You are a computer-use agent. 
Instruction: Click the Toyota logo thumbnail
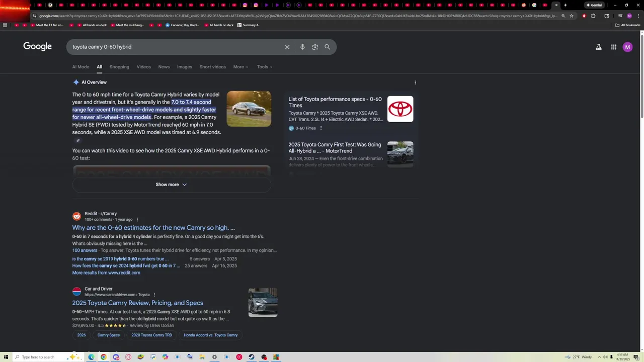(400, 109)
